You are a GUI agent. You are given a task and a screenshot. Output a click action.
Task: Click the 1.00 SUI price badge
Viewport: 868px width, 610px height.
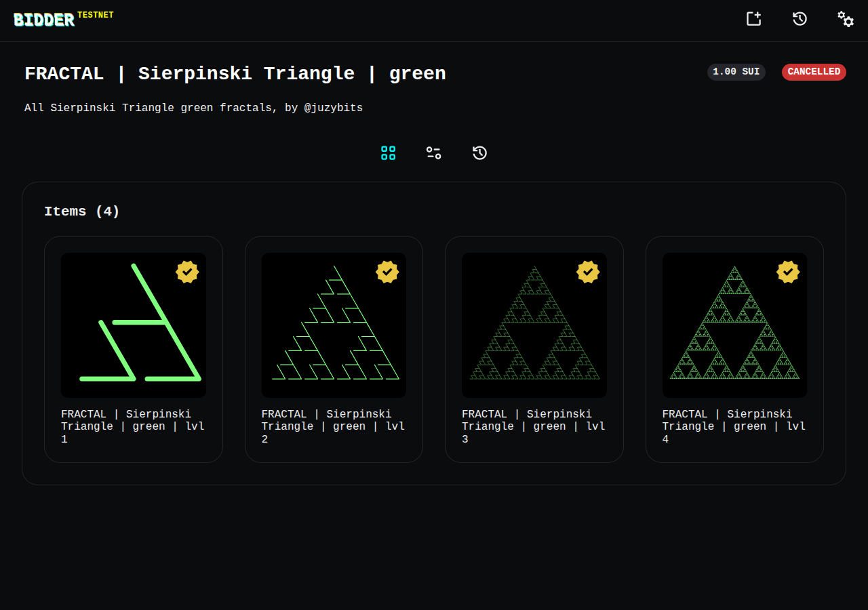[736, 72]
